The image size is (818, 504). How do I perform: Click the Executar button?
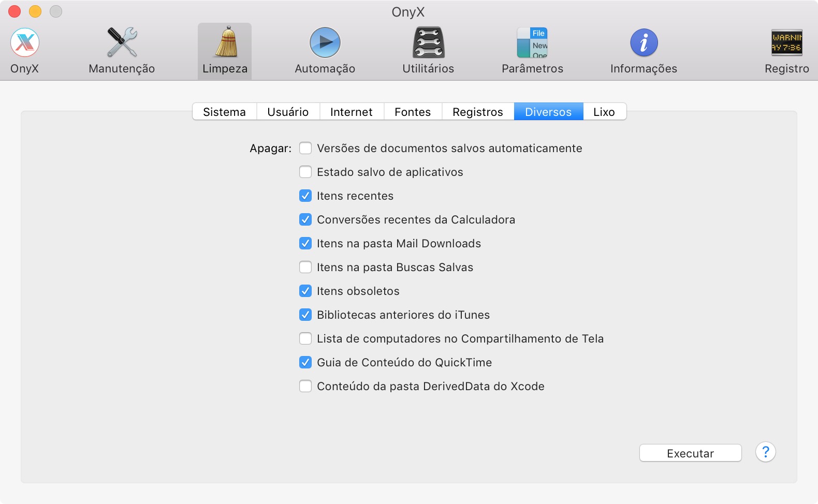690,453
